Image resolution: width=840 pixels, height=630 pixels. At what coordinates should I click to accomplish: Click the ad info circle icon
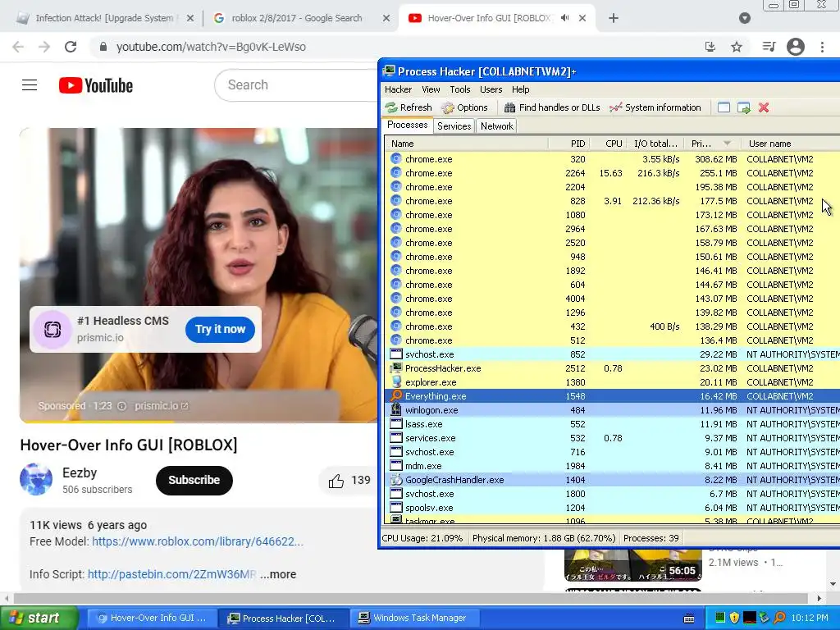(121, 406)
